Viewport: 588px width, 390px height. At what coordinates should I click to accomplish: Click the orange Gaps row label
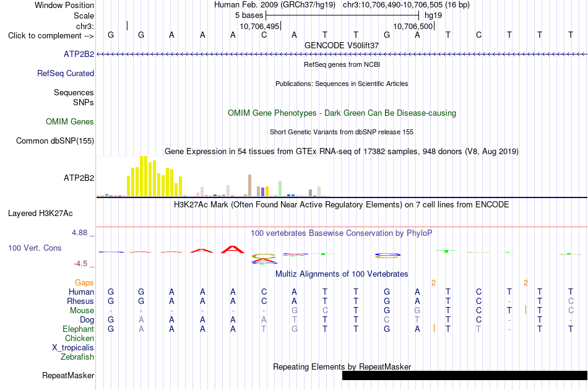[84, 283]
